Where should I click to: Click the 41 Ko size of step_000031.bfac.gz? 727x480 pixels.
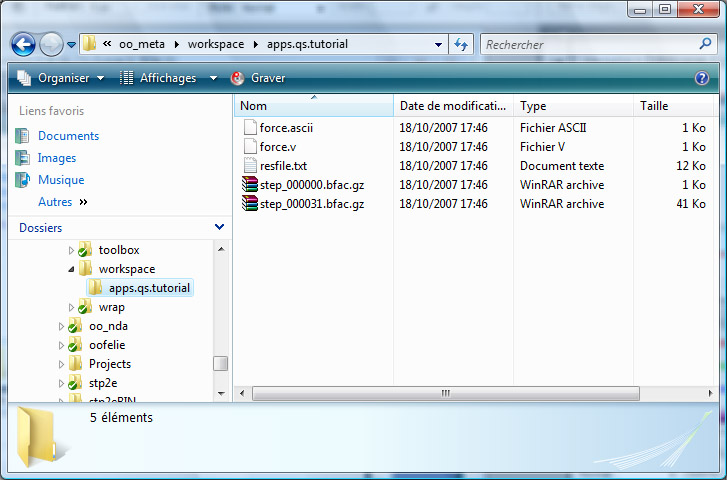691,204
